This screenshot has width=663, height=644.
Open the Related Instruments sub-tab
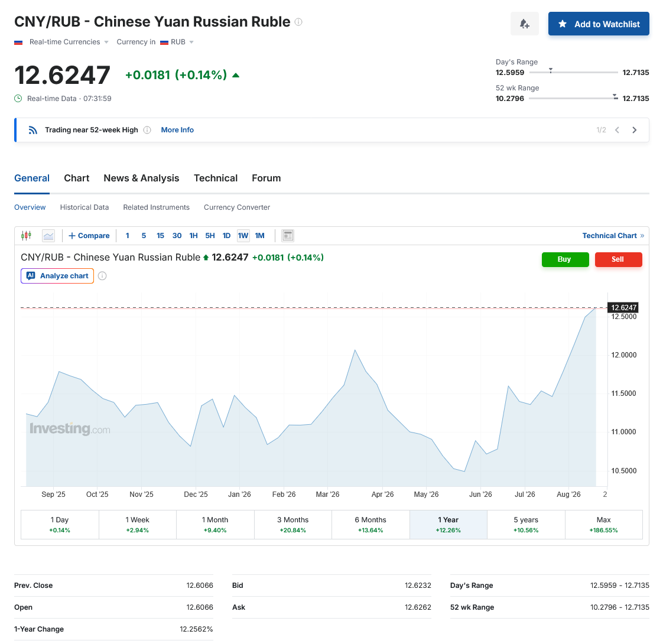pos(157,207)
